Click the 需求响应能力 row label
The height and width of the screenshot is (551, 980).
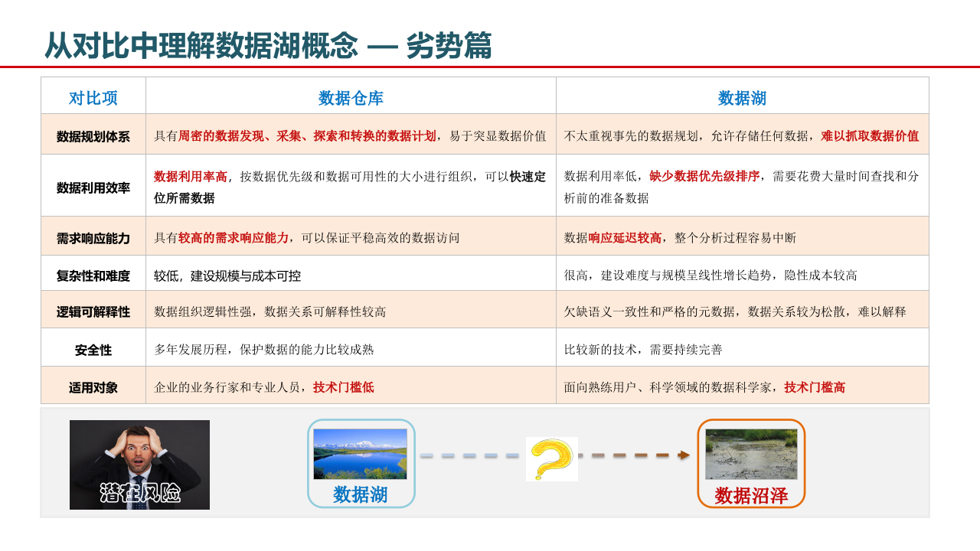(x=92, y=237)
